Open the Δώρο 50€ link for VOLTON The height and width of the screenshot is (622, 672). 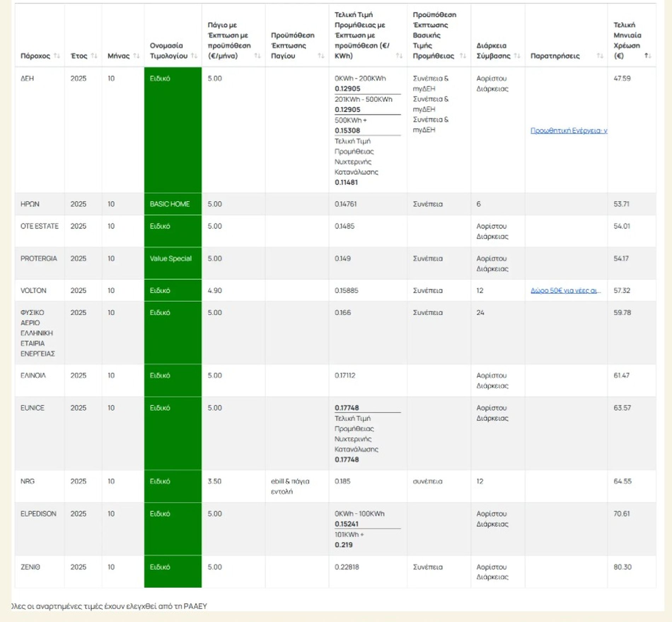[x=566, y=291]
